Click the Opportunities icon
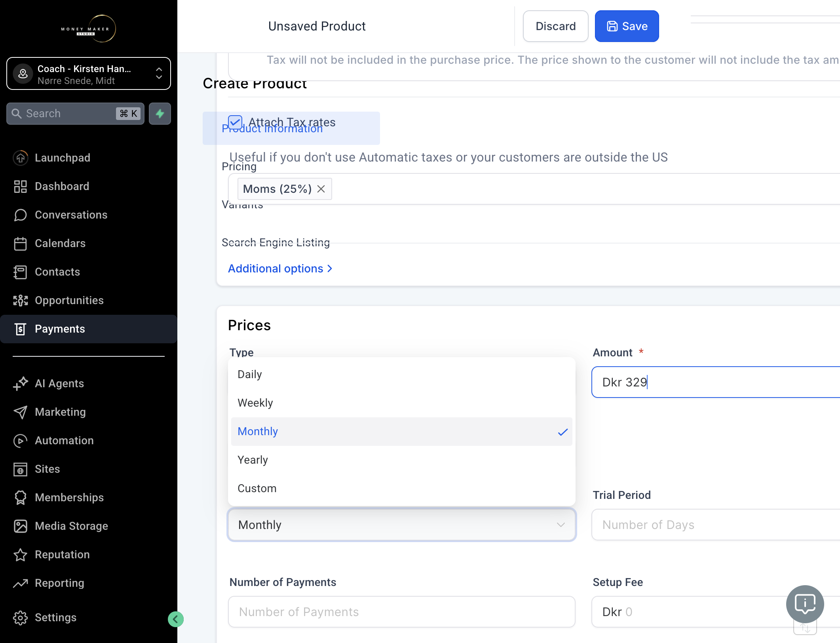 click(21, 300)
